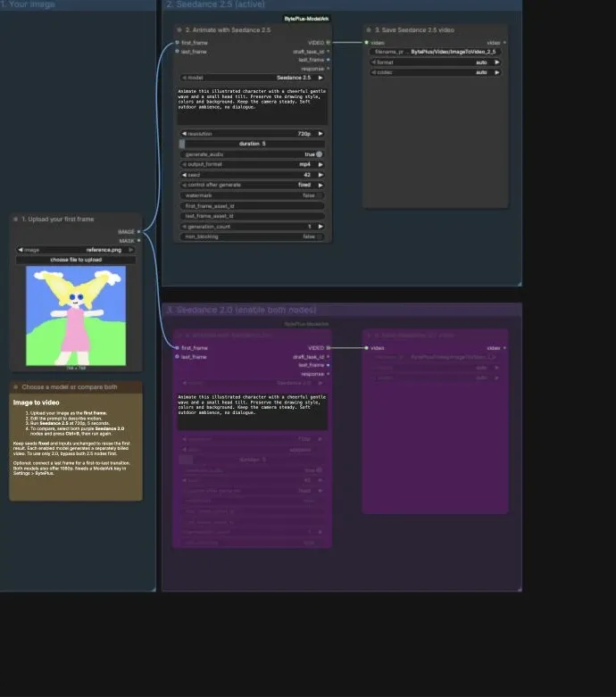
Task: Click response output label on Seedance 2.5 node
Action: [312, 69]
